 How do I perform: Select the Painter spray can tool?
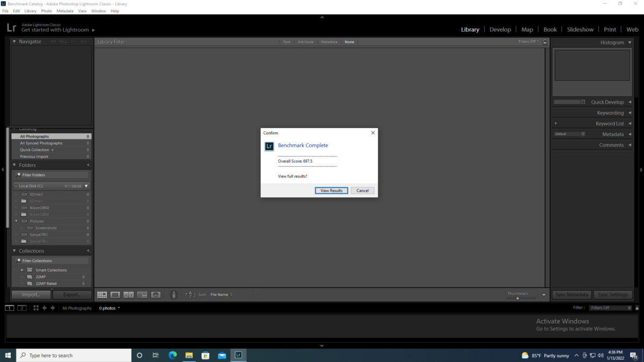click(x=174, y=294)
